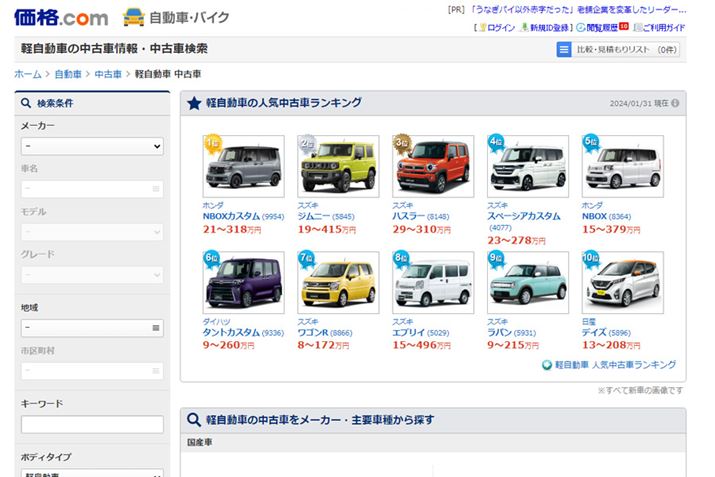Open the 地域 selector field

point(92,328)
